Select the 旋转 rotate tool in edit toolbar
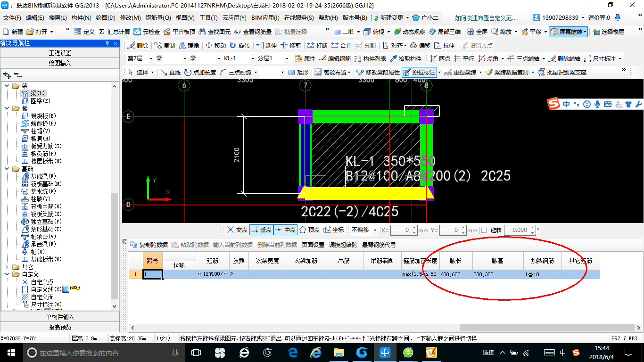This screenshot has height=362, width=644. pyautogui.click(x=239, y=46)
